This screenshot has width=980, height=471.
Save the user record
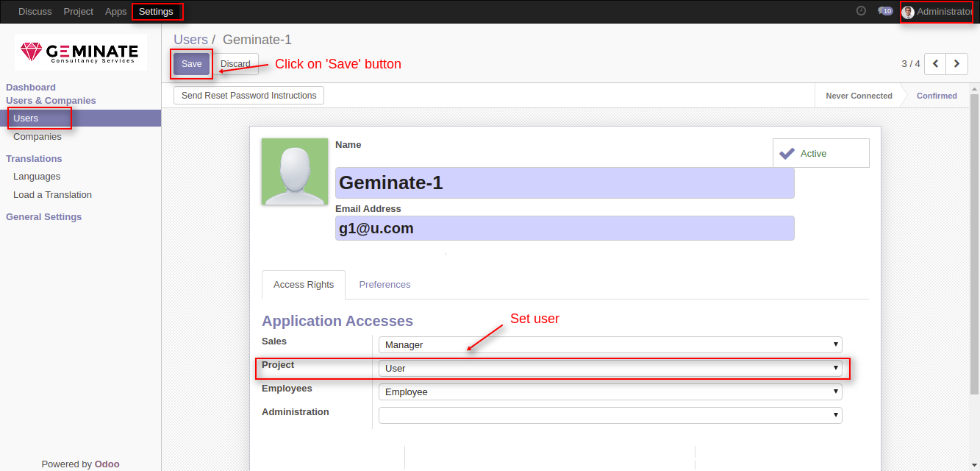[x=192, y=64]
